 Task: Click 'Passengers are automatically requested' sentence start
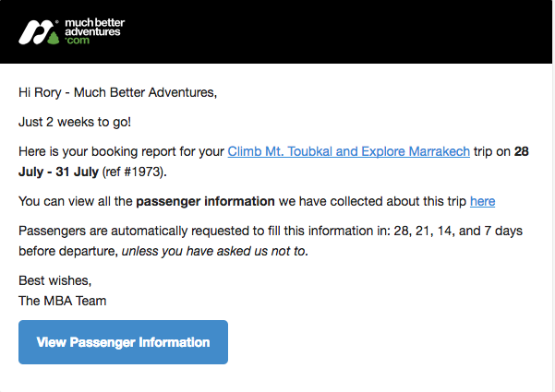[139, 230]
